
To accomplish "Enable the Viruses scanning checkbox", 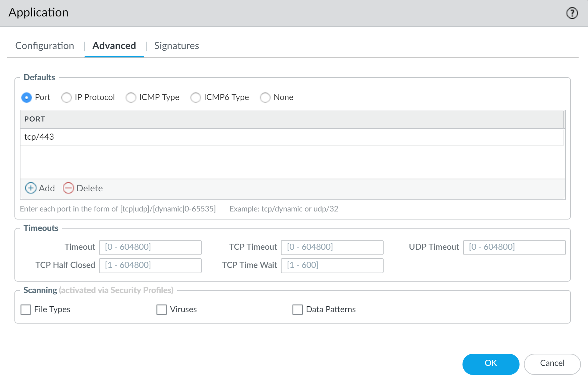I will click(x=161, y=309).
